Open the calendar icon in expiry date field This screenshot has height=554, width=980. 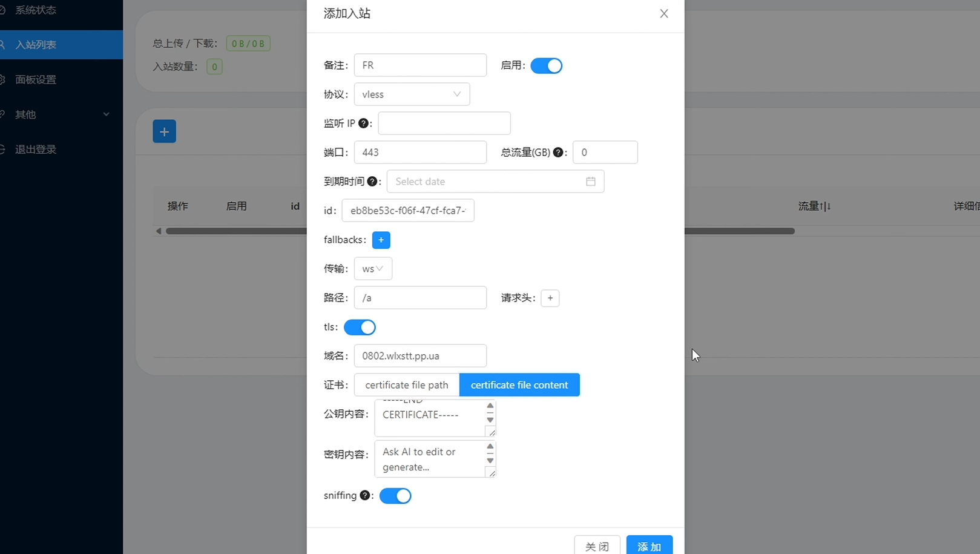[590, 182]
